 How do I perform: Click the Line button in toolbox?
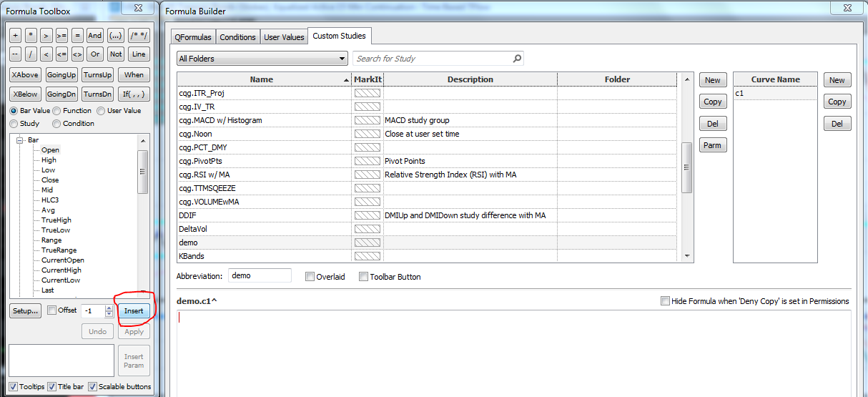pos(139,54)
